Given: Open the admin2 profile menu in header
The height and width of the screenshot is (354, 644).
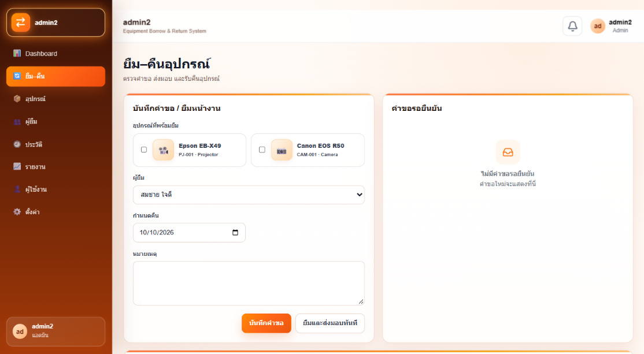Looking at the screenshot, I should tap(611, 26).
